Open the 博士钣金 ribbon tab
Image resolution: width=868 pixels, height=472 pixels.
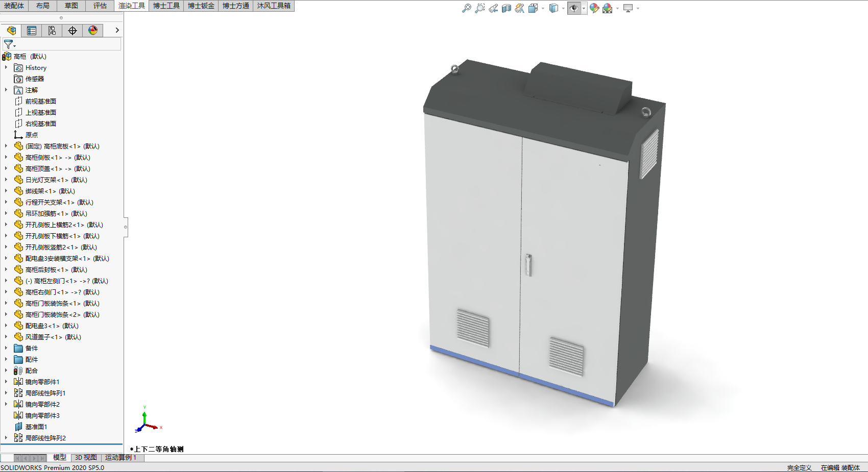201,6
